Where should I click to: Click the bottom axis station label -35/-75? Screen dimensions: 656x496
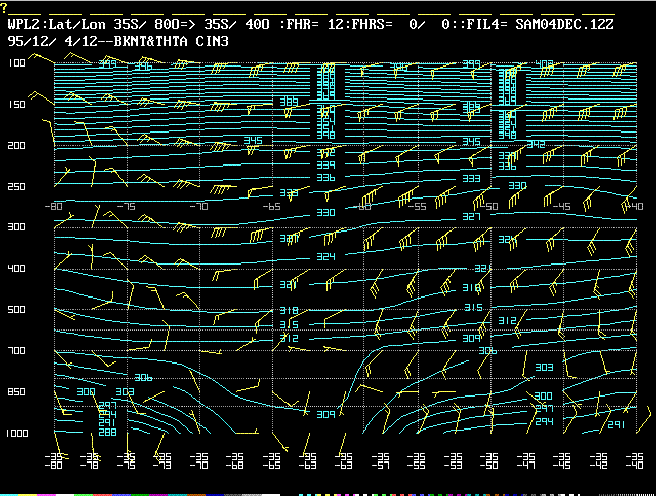[126, 461]
